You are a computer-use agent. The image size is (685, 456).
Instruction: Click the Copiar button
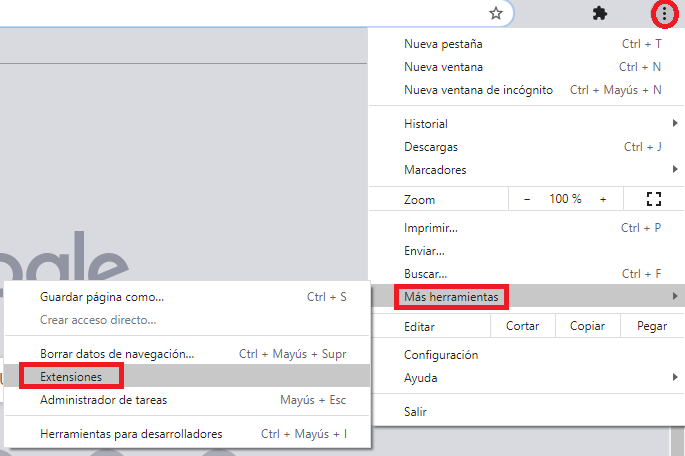tap(586, 326)
